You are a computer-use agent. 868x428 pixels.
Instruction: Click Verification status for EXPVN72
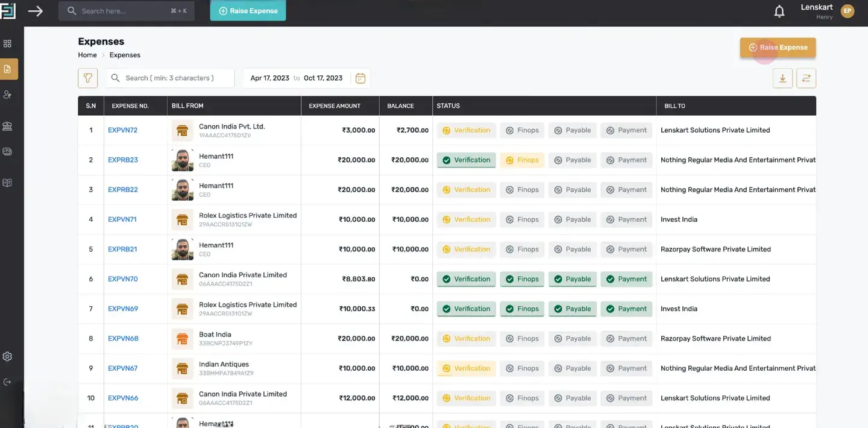(x=467, y=130)
